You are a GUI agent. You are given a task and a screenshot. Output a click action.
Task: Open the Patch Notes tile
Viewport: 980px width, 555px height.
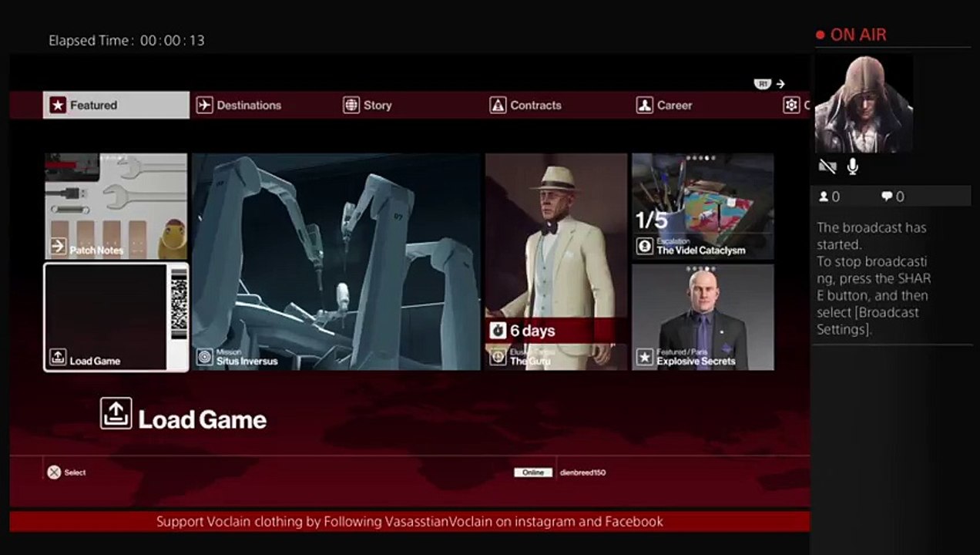pyautogui.click(x=116, y=206)
